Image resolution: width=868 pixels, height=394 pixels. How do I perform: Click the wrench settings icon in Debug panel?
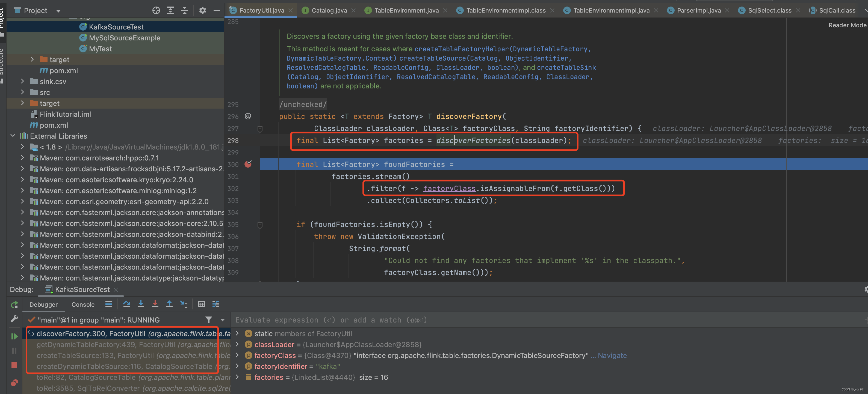(x=14, y=319)
